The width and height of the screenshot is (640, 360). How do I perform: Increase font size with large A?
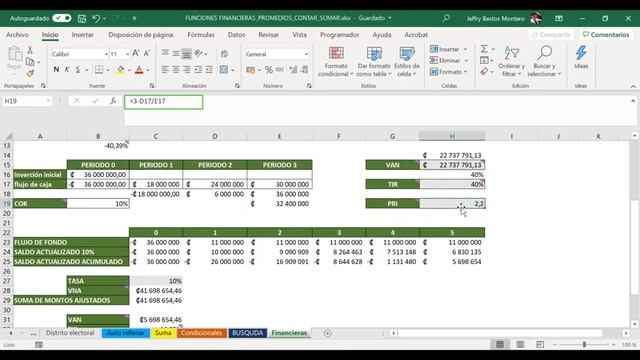[x=136, y=53]
